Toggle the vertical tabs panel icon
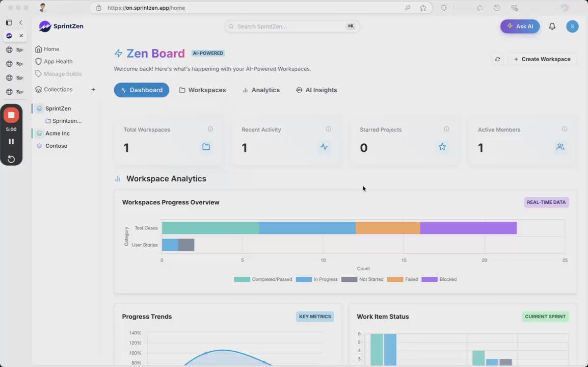Image resolution: width=588 pixels, height=367 pixels. (9, 22)
